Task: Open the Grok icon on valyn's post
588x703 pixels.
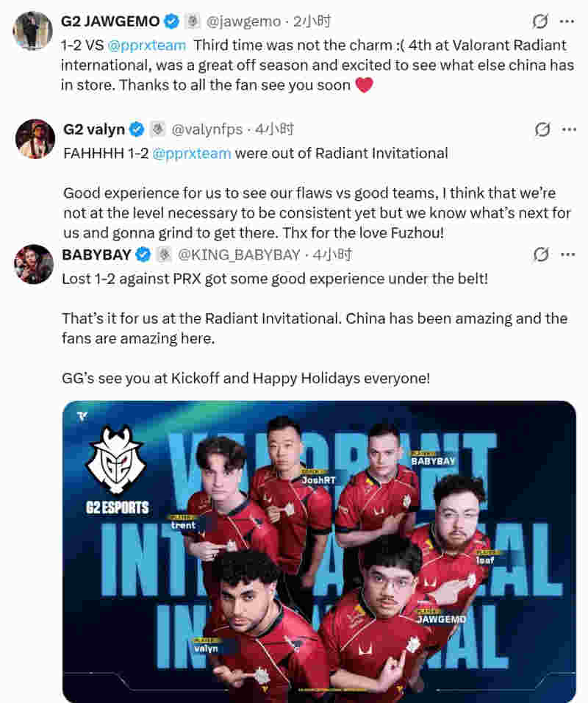Action: [x=542, y=129]
